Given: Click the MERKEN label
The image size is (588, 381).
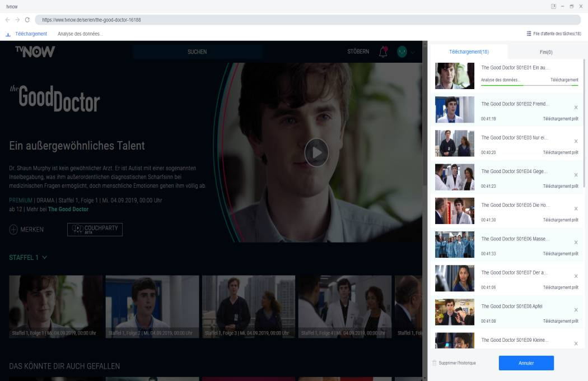Looking at the screenshot, I should click(x=32, y=229).
